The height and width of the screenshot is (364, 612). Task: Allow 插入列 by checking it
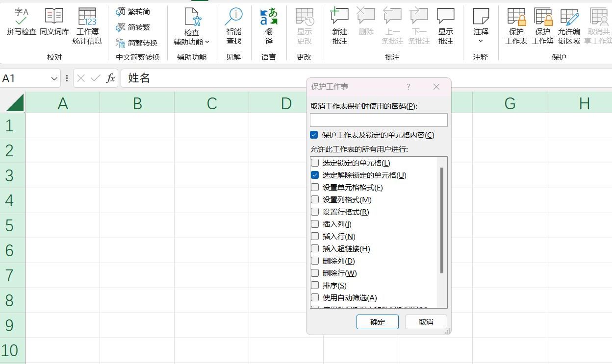(x=315, y=224)
